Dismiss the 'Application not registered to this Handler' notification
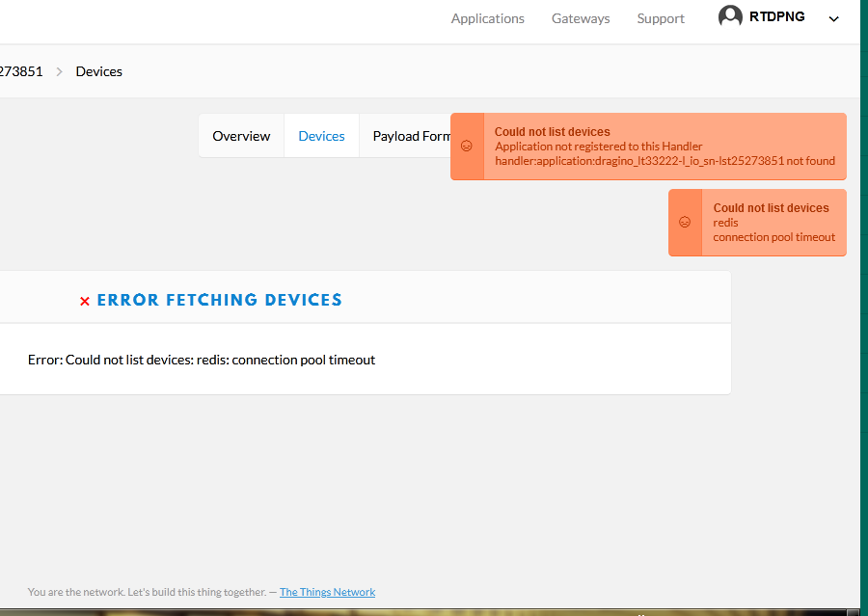 [x=648, y=147]
